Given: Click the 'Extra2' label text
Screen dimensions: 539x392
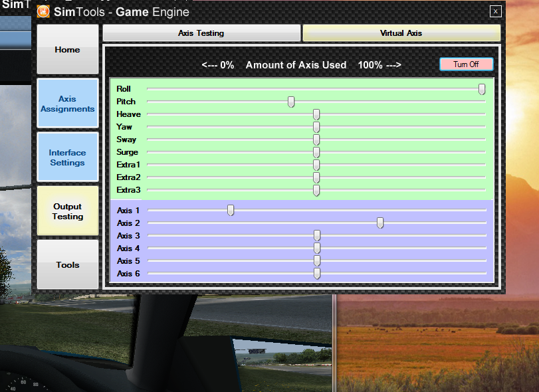Looking at the screenshot, I should click(x=128, y=177).
